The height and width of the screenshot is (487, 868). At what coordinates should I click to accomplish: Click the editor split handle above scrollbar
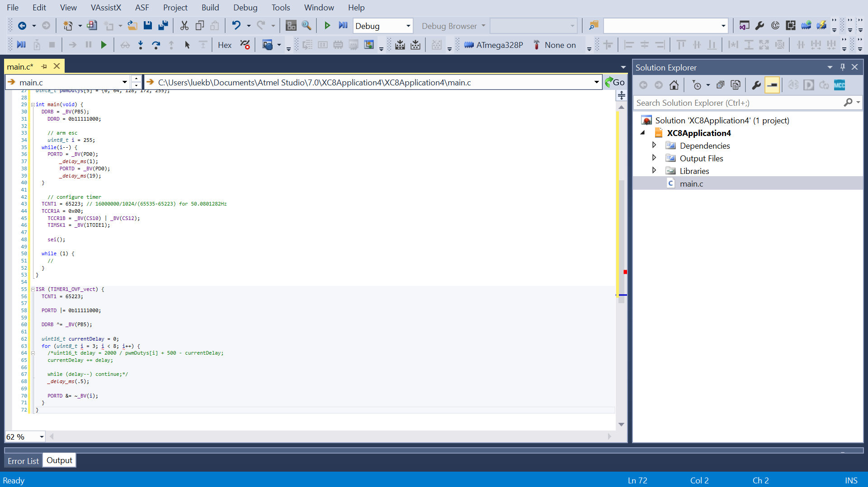(x=622, y=95)
